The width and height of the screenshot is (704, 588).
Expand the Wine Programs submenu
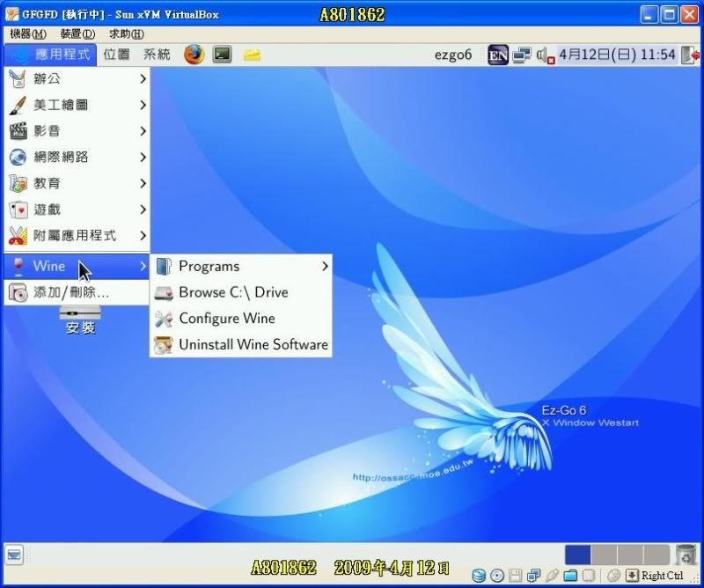(x=241, y=267)
